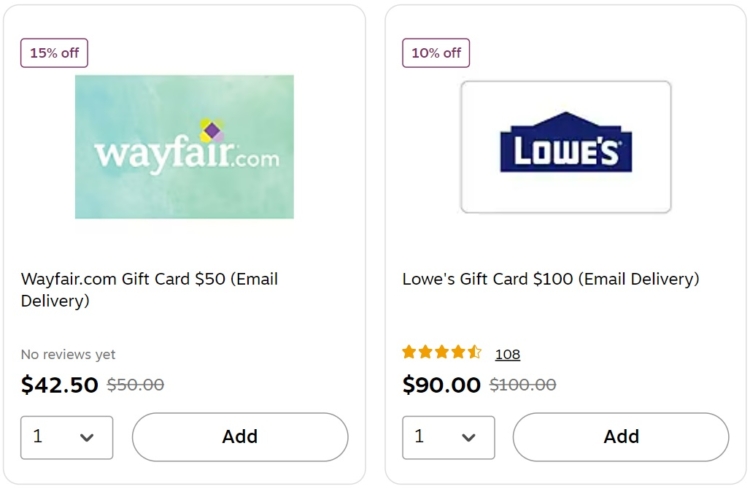Screen dimensions: 750x489
Task: Click the $90.00 sale price
Action: (x=441, y=385)
